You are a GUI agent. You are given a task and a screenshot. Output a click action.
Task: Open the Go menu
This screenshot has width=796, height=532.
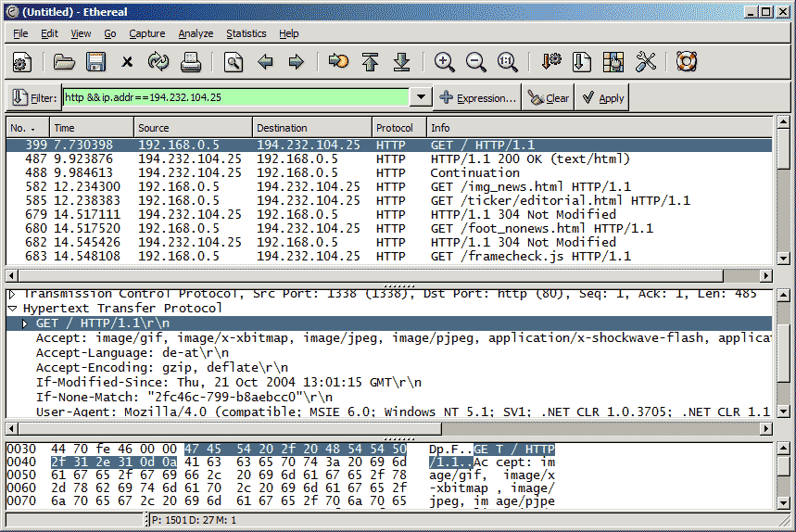click(x=109, y=33)
